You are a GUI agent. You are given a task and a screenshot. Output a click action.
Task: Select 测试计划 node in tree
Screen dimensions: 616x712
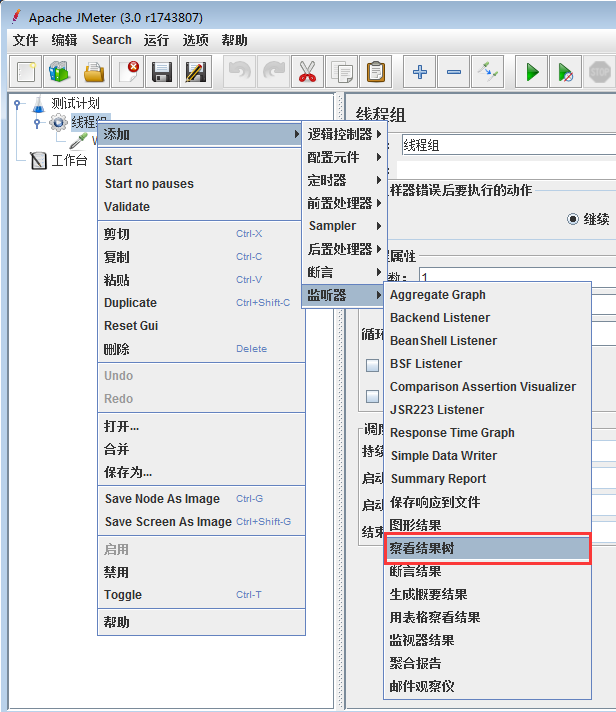75,104
